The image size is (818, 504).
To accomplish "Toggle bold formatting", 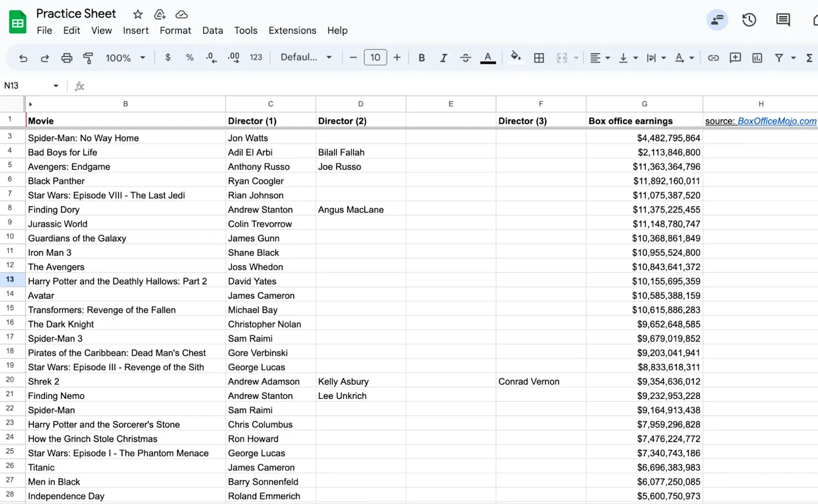I will (x=422, y=58).
